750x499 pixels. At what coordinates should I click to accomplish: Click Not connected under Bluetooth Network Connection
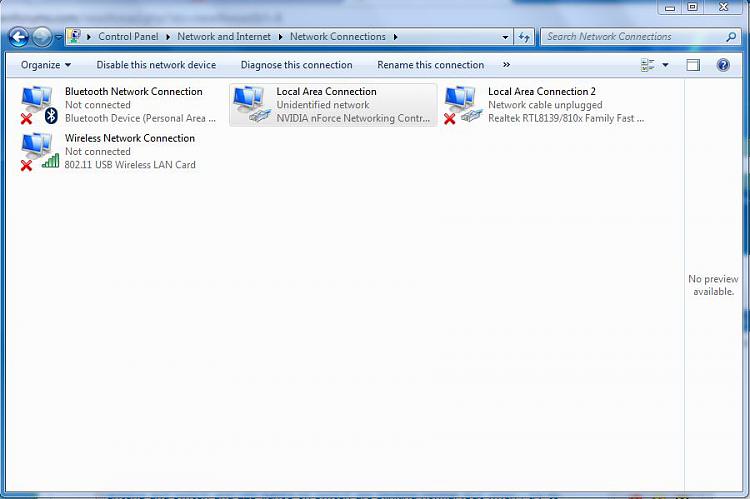[x=98, y=105]
